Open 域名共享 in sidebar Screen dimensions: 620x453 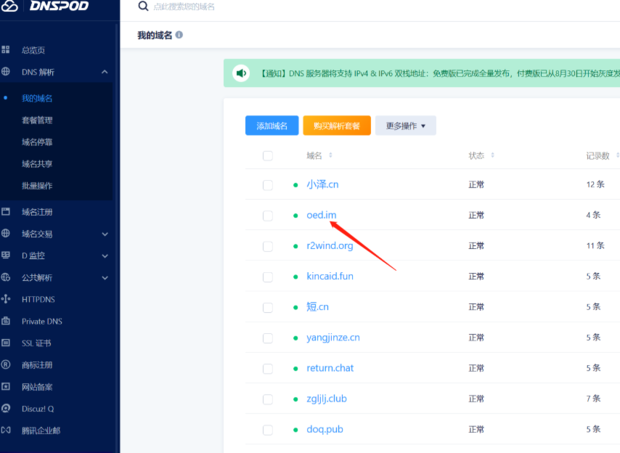pyautogui.click(x=37, y=164)
